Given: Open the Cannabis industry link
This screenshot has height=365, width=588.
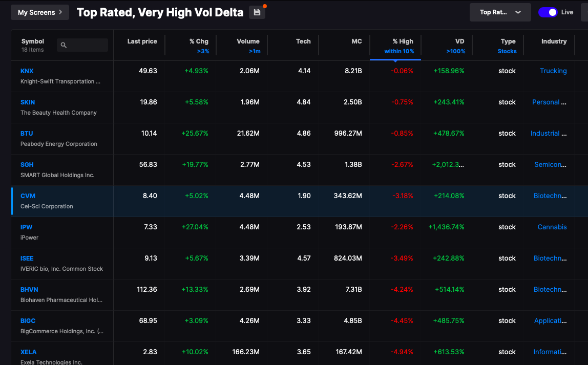Looking at the screenshot, I should click(x=552, y=227).
